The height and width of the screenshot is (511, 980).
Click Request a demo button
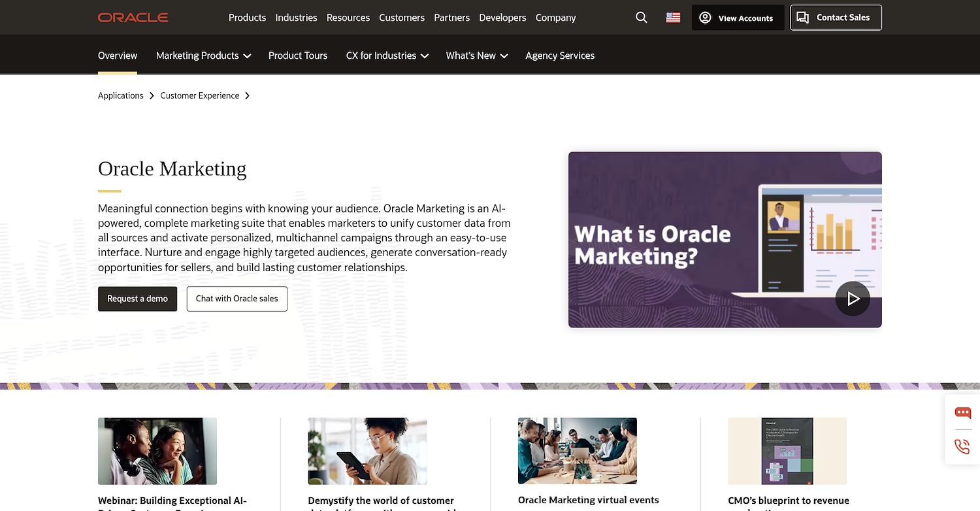[138, 299]
